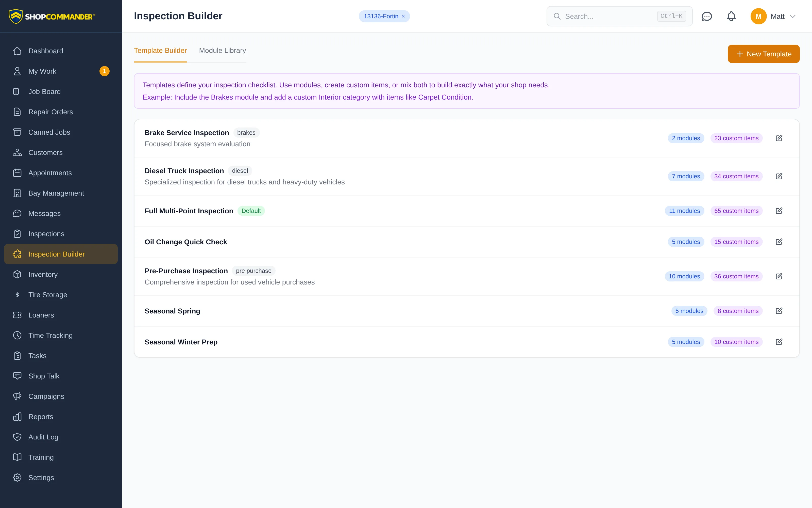Click the Inspections clipboard icon
The image size is (812, 508).
17,234
